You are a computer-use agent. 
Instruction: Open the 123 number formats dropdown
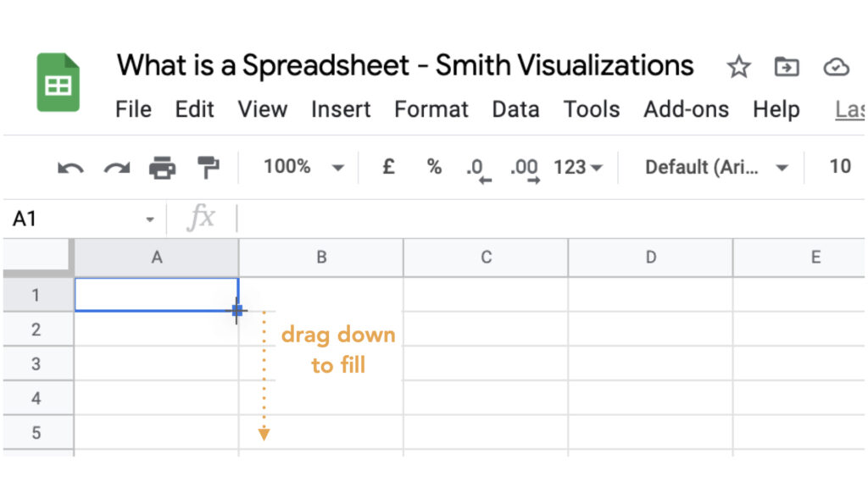point(578,167)
